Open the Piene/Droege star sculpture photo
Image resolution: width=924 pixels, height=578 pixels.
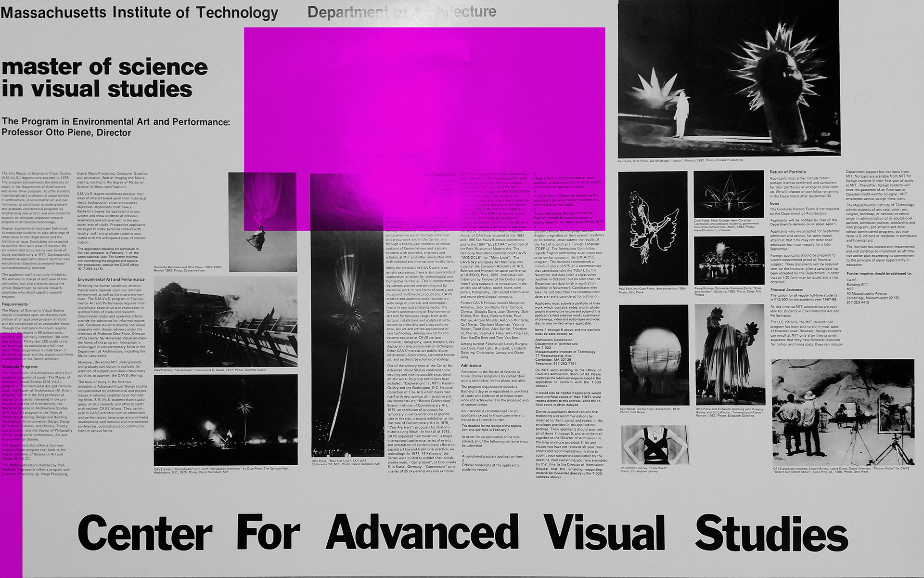click(729, 195)
